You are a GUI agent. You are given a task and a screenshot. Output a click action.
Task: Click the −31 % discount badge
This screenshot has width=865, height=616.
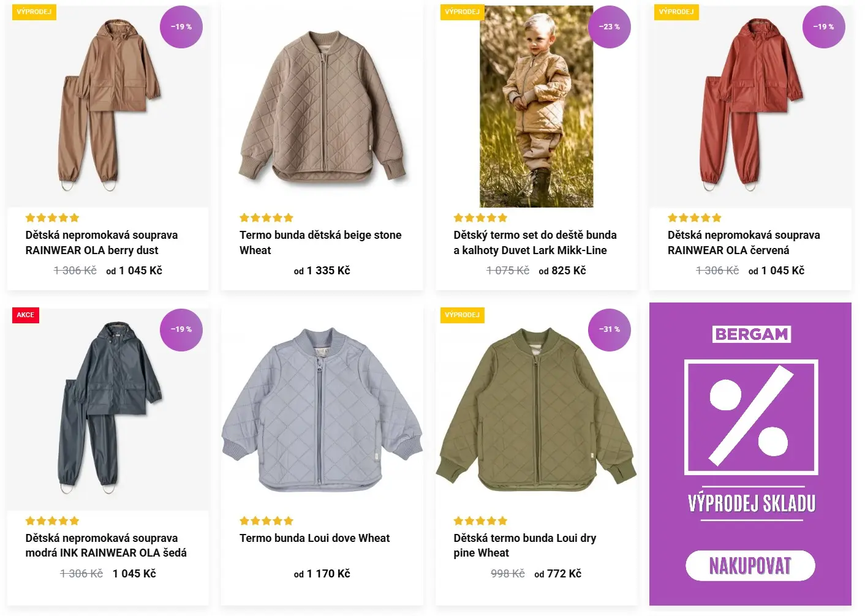pos(609,329)
